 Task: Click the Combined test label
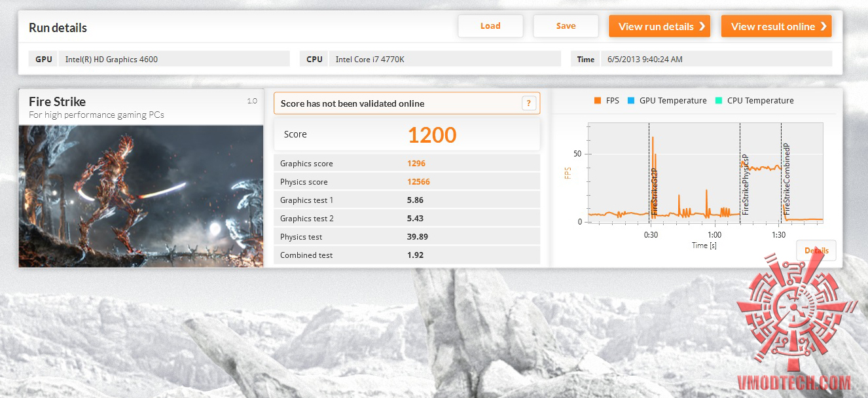click(306, 255)
